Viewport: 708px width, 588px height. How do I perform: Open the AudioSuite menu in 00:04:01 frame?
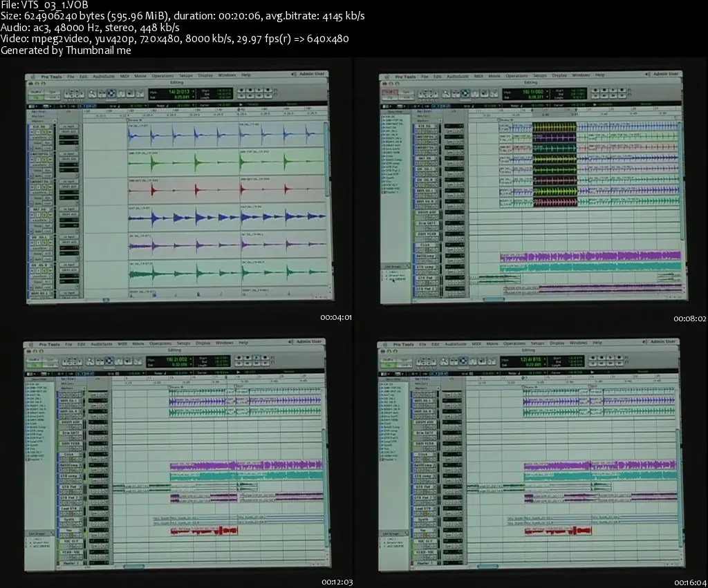[x=104, y=76]
